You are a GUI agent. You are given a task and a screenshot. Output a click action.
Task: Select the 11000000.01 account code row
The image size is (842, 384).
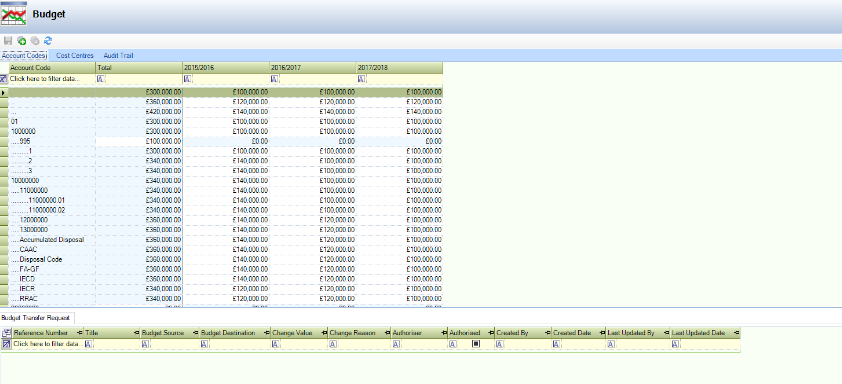(x=52, y=200)
